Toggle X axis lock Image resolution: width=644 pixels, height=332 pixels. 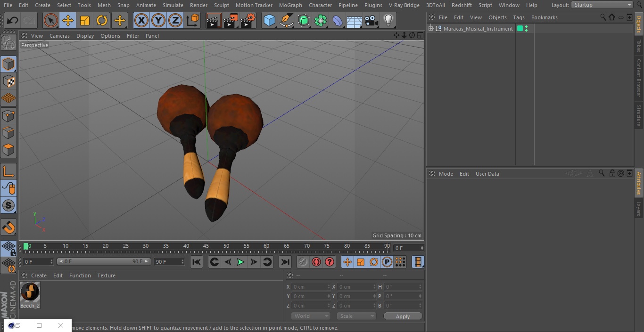coord(141,20)
